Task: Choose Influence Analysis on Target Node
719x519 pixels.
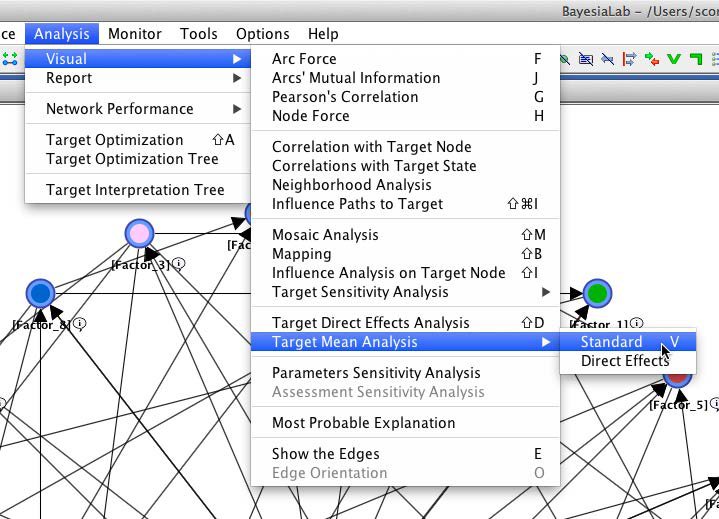Action: pos(405,273)
